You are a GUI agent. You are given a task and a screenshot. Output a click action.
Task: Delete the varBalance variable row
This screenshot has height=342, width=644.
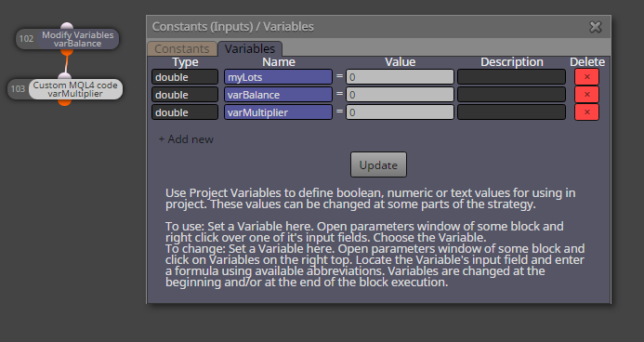point(586,95)
